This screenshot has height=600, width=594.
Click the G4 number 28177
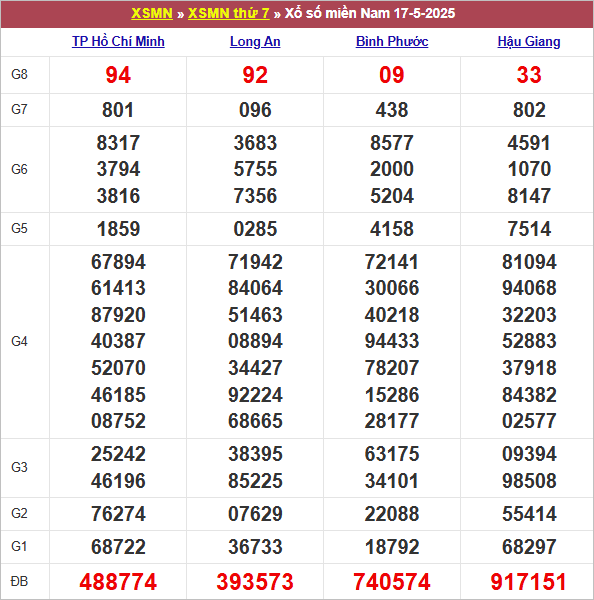tap(392, 421)
